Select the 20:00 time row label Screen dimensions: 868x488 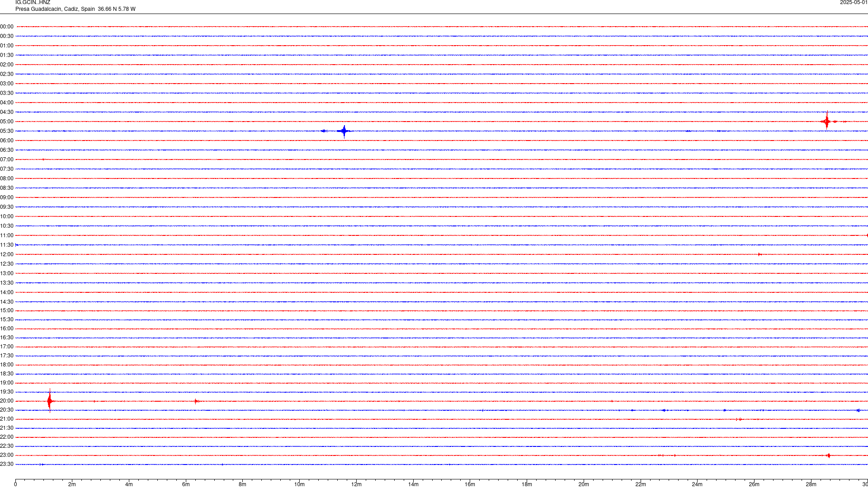[7, 401]
